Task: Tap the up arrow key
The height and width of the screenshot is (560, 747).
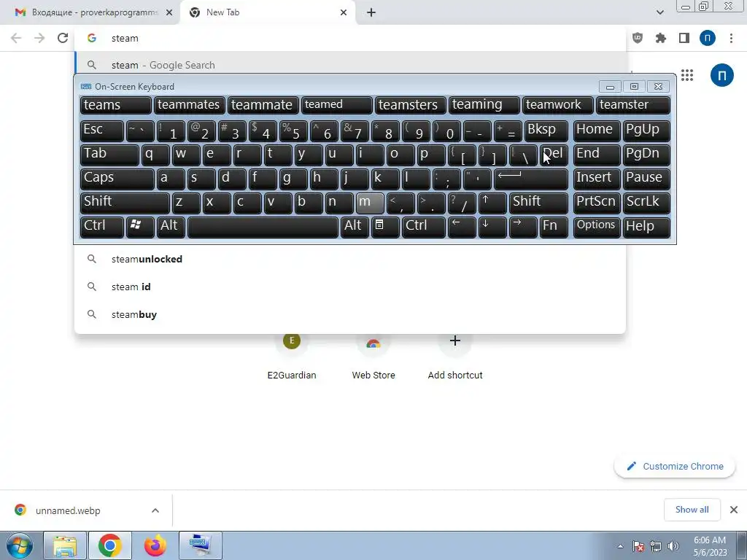Action: [492, 203]
